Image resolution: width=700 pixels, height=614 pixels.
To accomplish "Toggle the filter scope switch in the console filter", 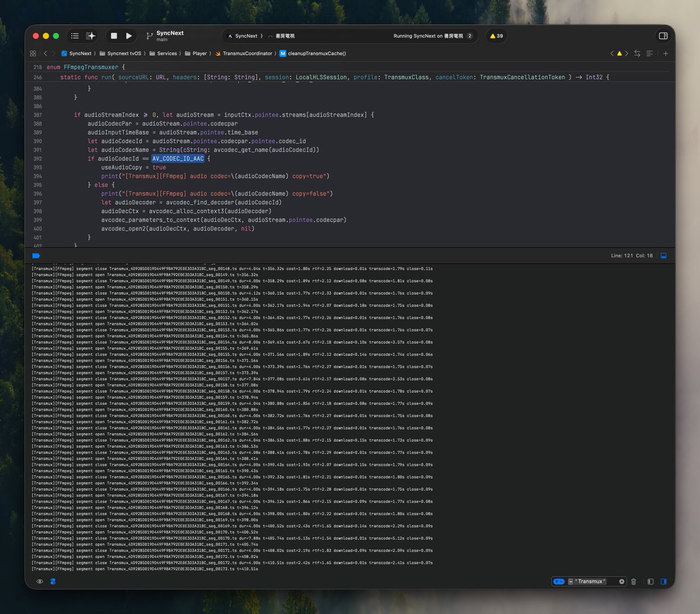I will [559, 581].
